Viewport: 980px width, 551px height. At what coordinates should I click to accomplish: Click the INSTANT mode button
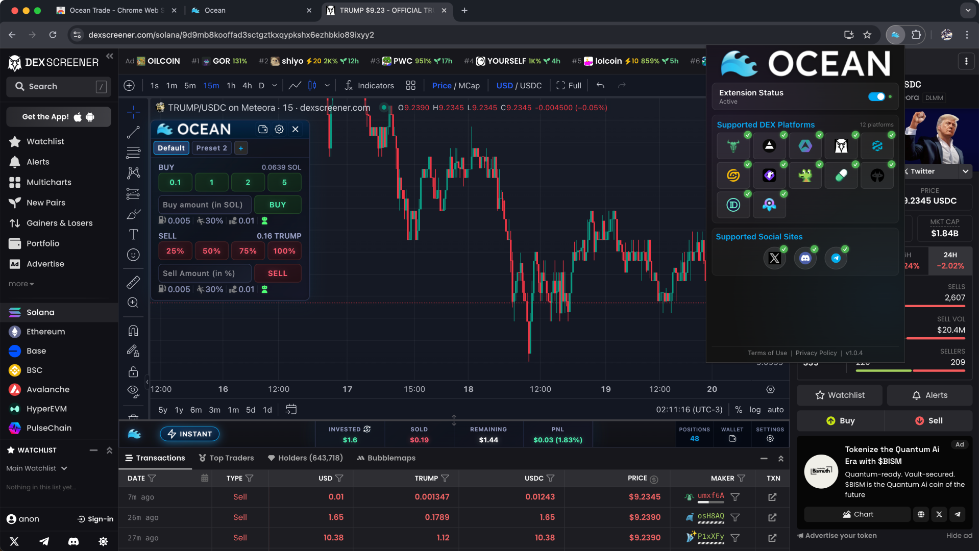click(x=190, y=434)
